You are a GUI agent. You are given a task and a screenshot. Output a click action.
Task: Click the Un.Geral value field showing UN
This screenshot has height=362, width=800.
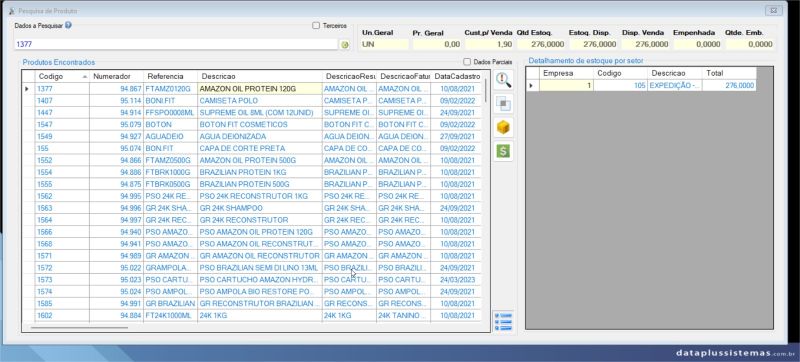[x=385, y=44]
